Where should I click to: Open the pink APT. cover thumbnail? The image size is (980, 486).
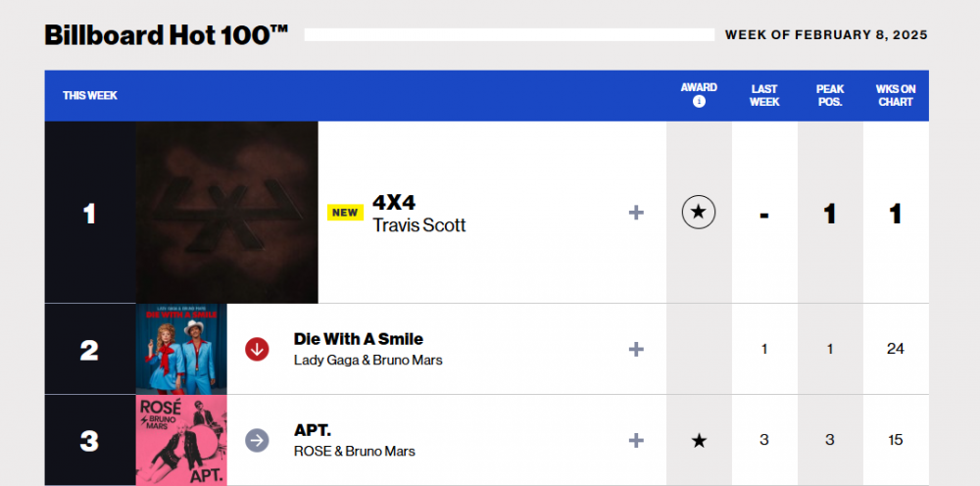click(x=181, y=440)
